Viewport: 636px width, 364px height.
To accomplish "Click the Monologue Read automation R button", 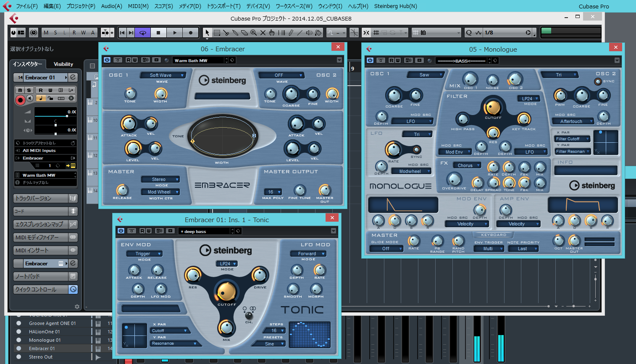I will 392,60.
